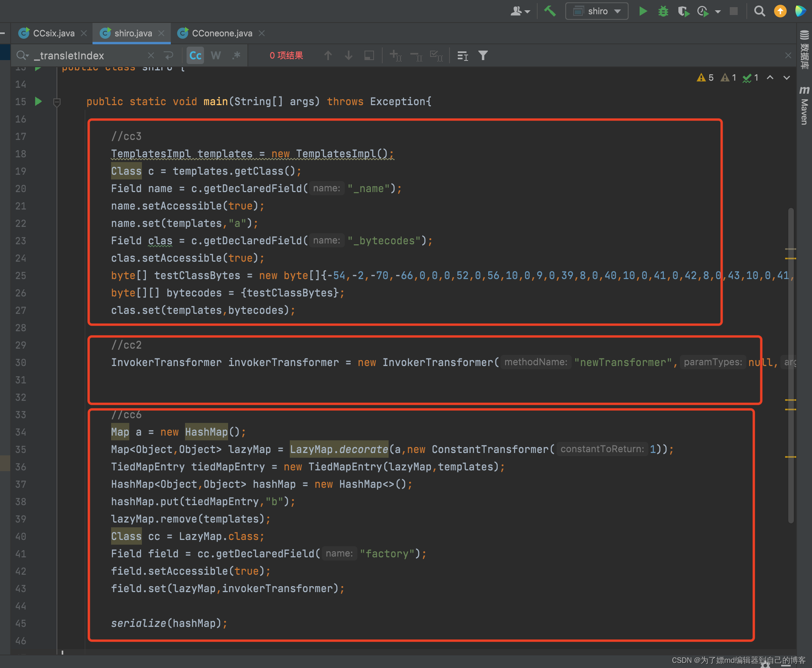
Task: Click the 5 warnings indicator
Action: [x=705, y=77]
